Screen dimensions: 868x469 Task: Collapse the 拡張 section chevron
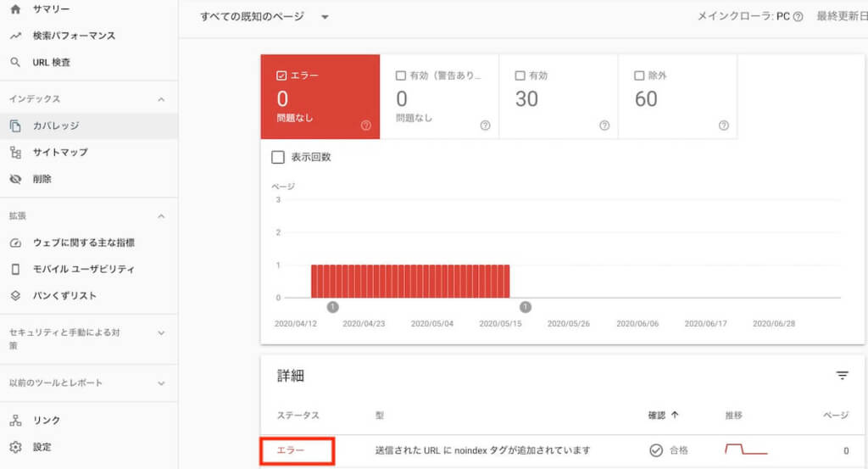pyautogui.click(x=161, y=216)
